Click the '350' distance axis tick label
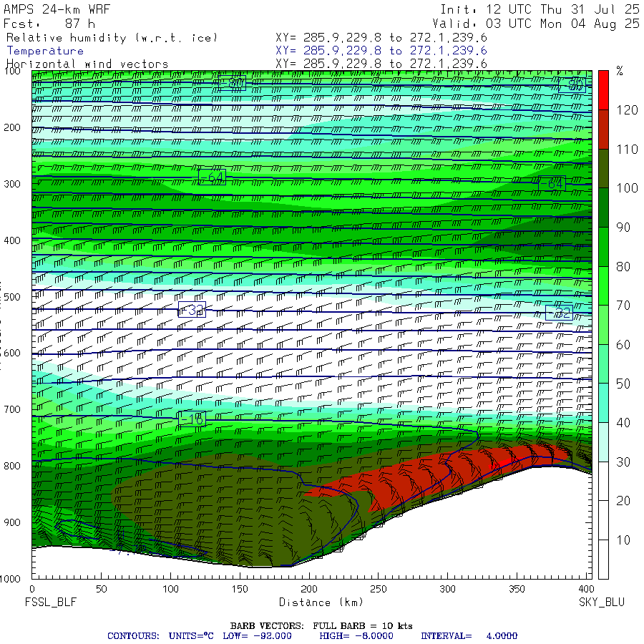 pyautogui.click(x=517, y=589)
